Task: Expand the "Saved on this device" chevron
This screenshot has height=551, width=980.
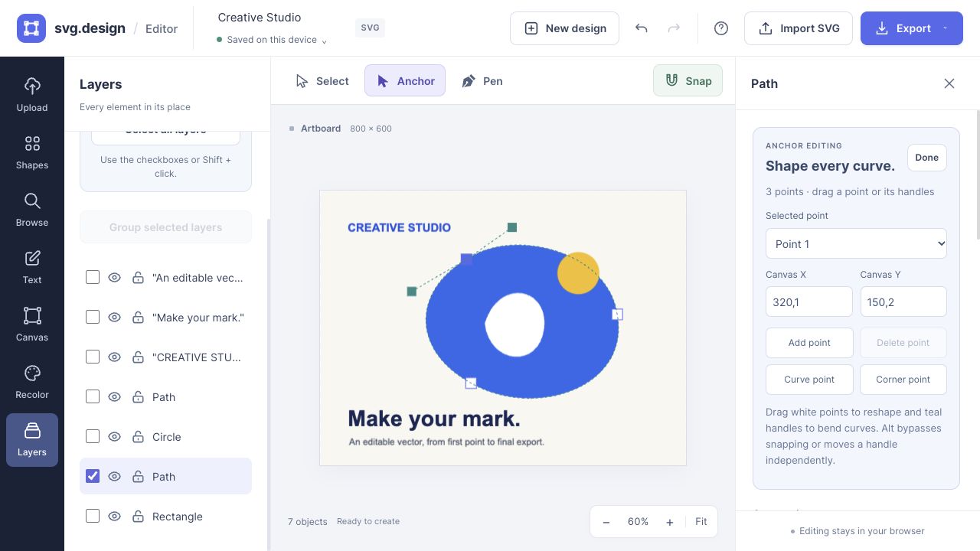Action: coord(324,41)
